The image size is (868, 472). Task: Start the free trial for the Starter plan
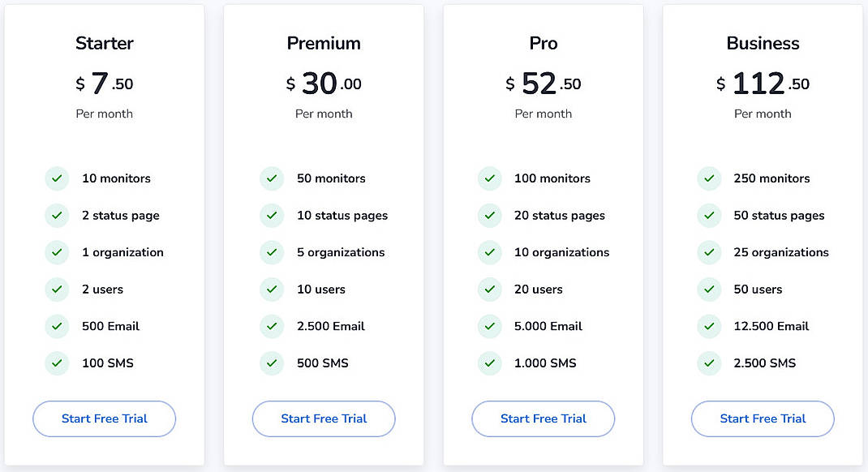104,418
